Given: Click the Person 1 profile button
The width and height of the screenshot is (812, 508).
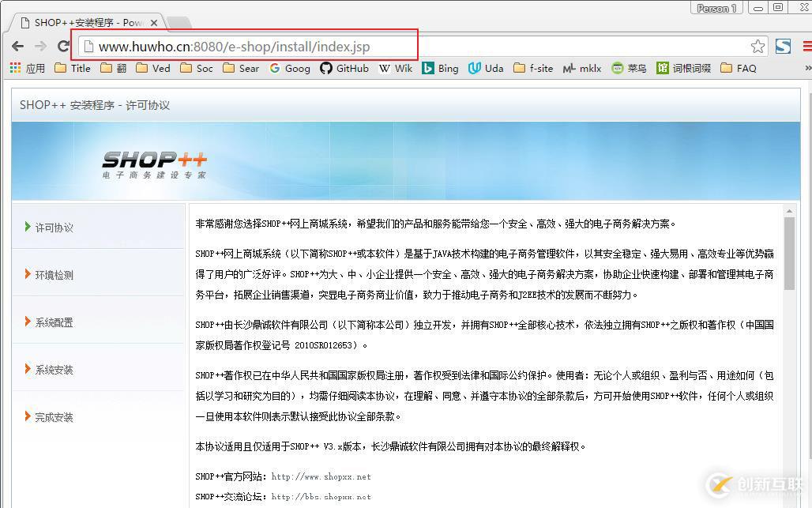Looking at the screenshot, I should [716, 8].
